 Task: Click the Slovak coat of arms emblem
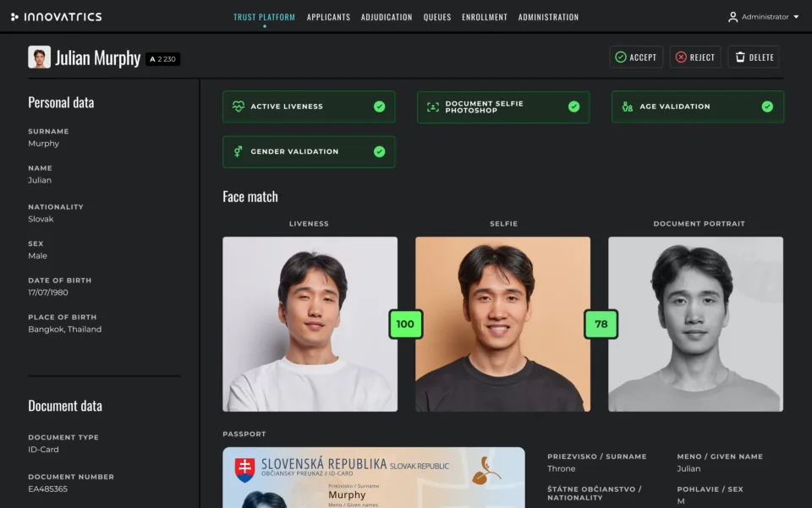click(x=244, y=470)
